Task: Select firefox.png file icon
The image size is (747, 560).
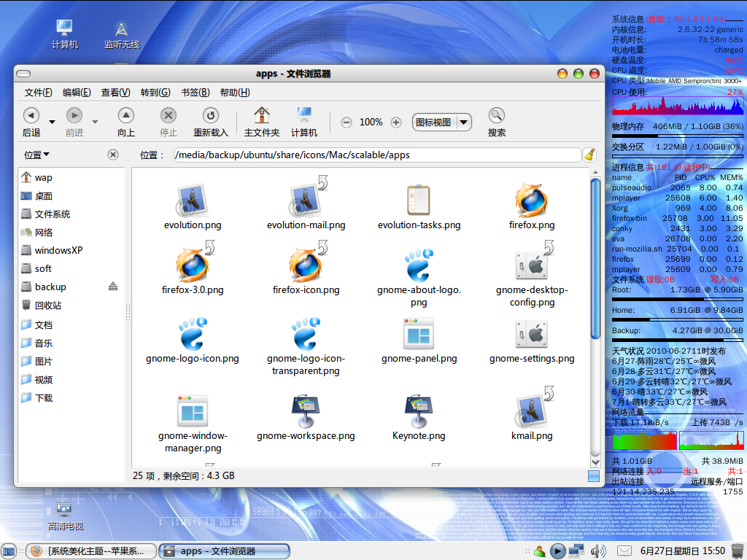Action: [x=532, y=200]
